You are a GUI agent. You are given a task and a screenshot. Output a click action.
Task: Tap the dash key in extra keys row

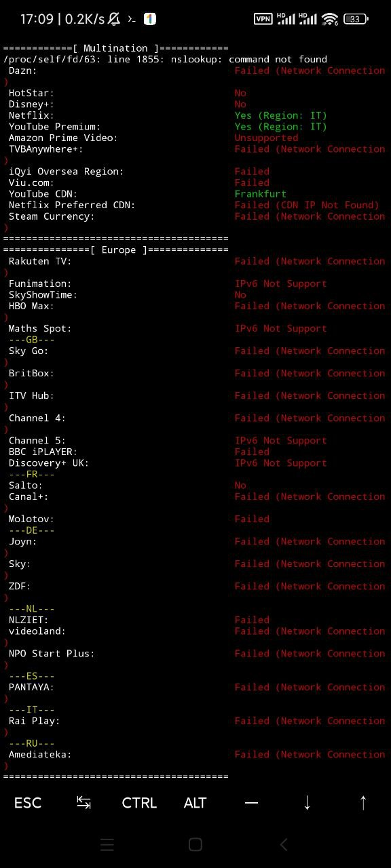tap(251, 803)
